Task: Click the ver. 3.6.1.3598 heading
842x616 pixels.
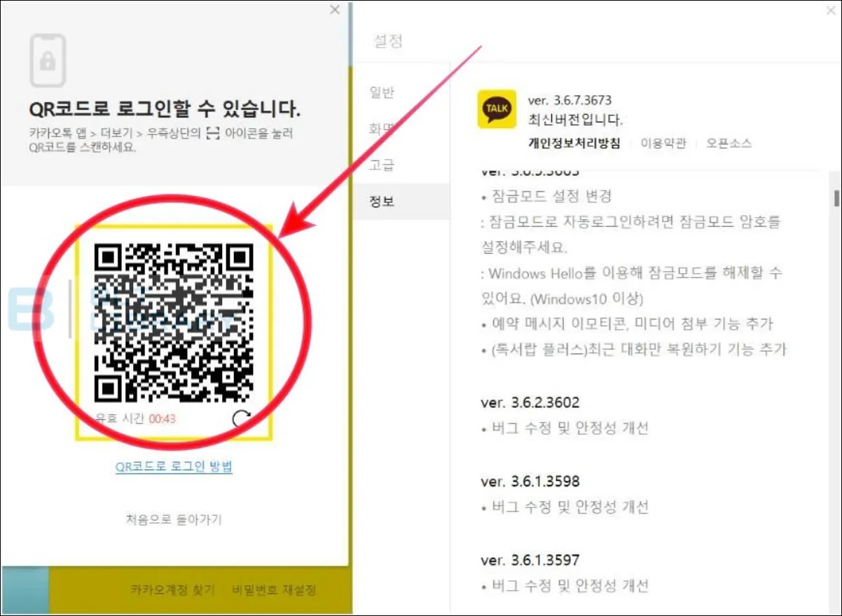Action: click(530, 482)
